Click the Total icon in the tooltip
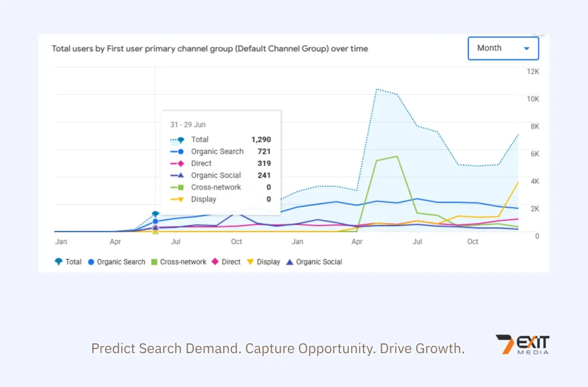The image size is (588, 387). pyautogui.click(x=180, y=140)
